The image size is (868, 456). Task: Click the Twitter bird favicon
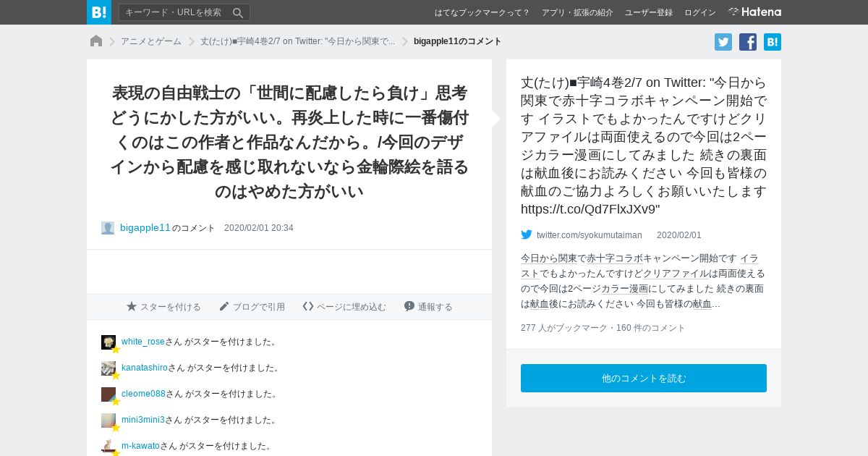(x=527, y=235)
